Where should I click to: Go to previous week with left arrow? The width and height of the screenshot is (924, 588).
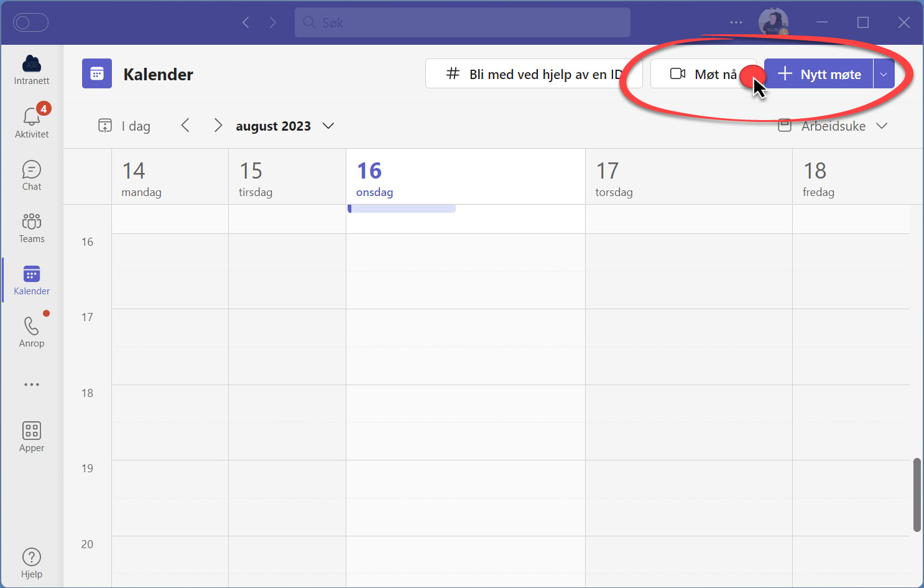(185, 125)
